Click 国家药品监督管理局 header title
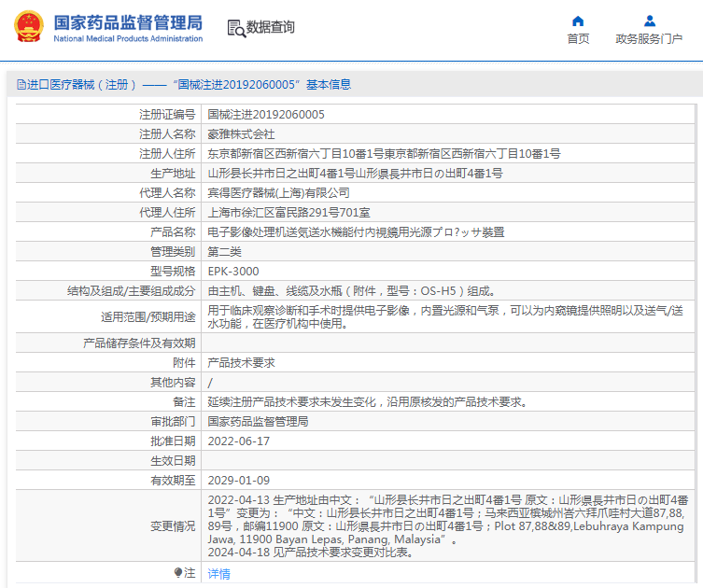Screen dimensions: 703x588 [128, 22]
